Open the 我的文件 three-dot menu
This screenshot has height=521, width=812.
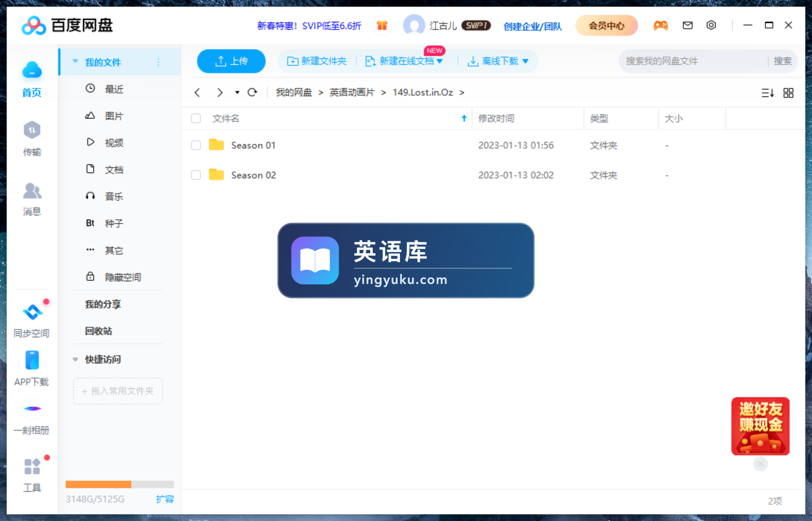click(x=158, y=62)
